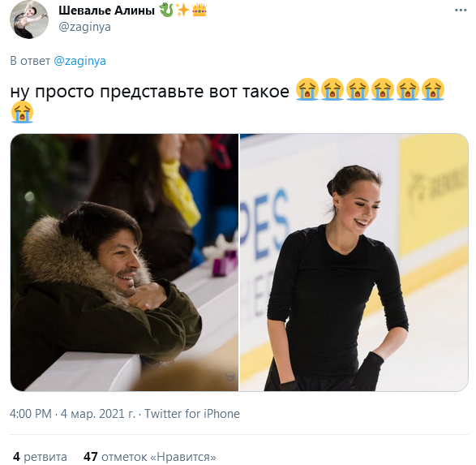
Task: Click the '4 мар. 2021 г.' date
Action: pyautogui.click(x=98, y=414)
